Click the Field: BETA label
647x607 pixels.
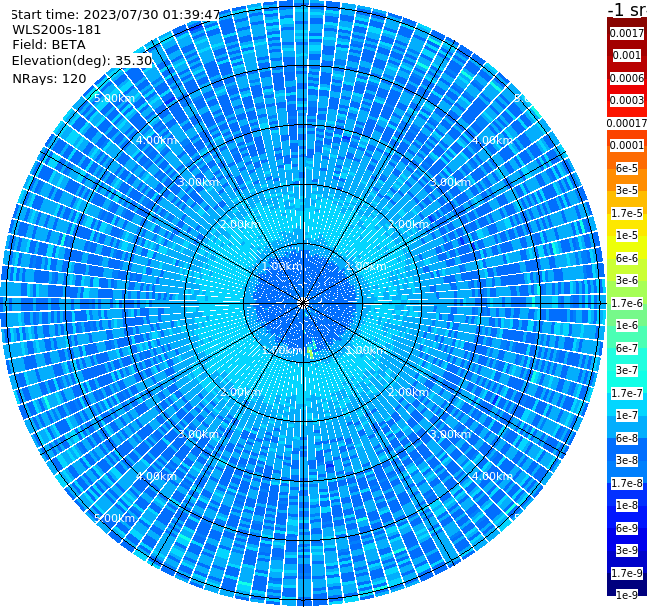(49, 45)
